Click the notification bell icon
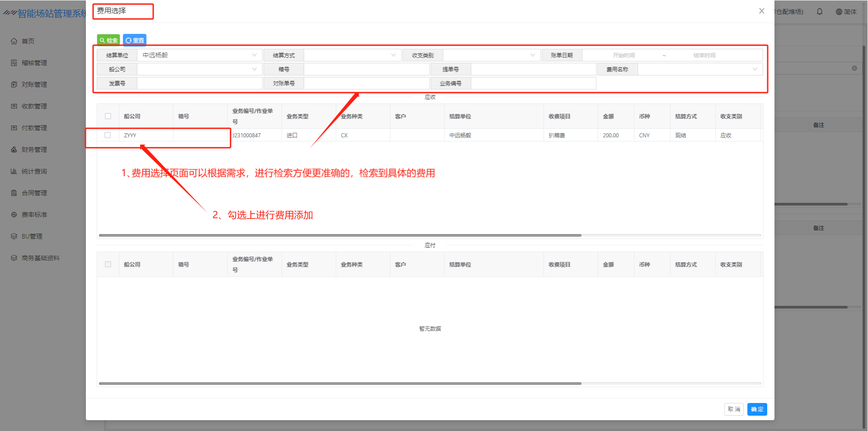This screenshot has height=431, width=868. tap(820, 12)
